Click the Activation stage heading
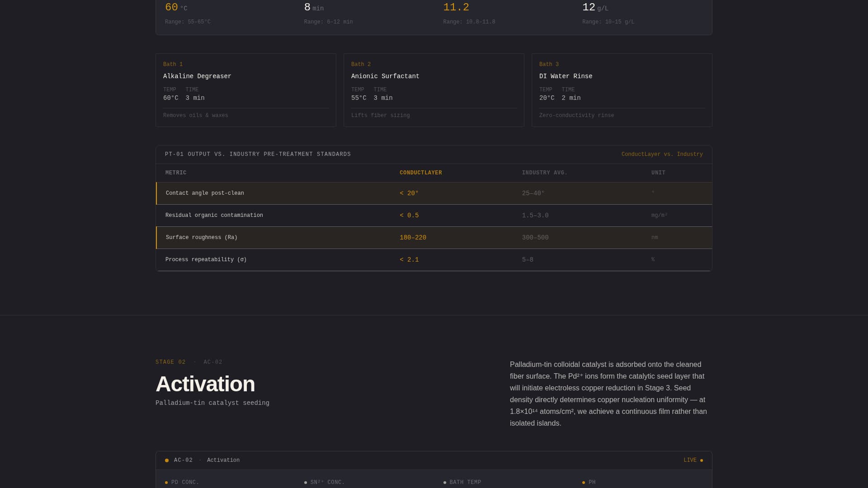The height and width of the screenshot is (488, 868). pyautogui.click(x=205, y=384)
